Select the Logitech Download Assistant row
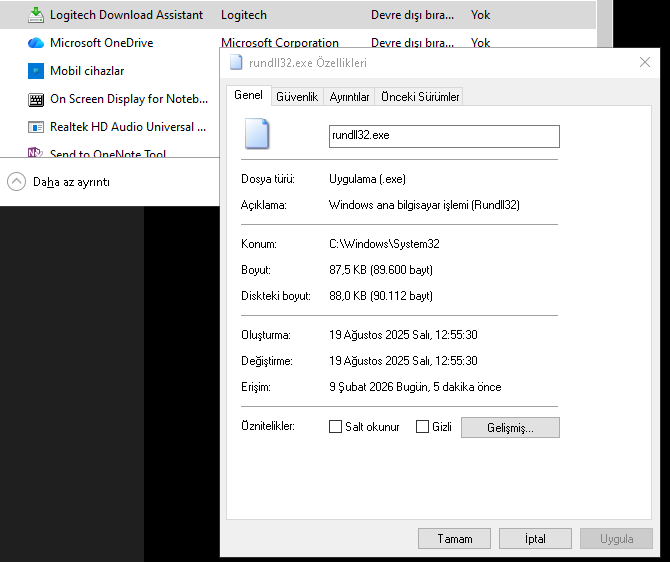The image size is (670, 562). [298, 15]
